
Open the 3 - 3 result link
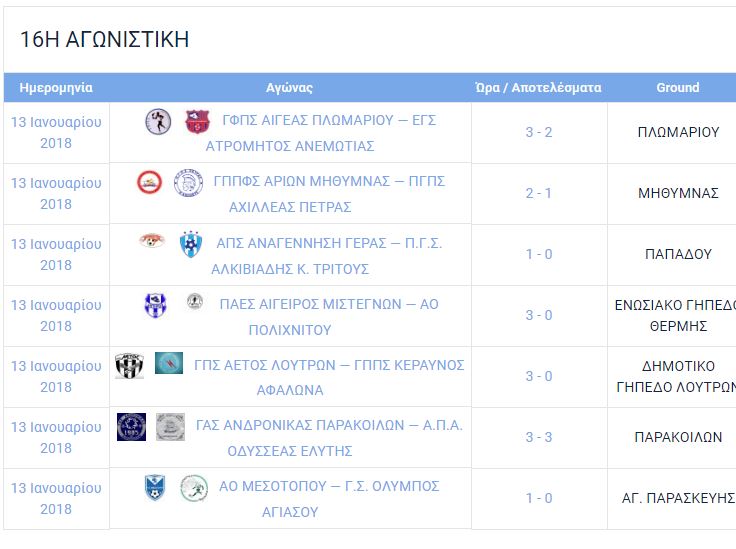[x=539, y=437]
